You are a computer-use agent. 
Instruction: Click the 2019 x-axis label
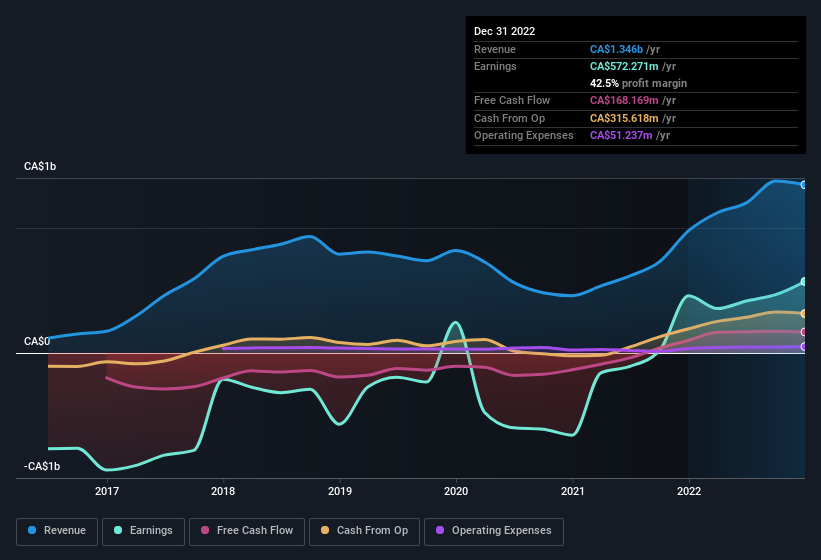(340, 491)
